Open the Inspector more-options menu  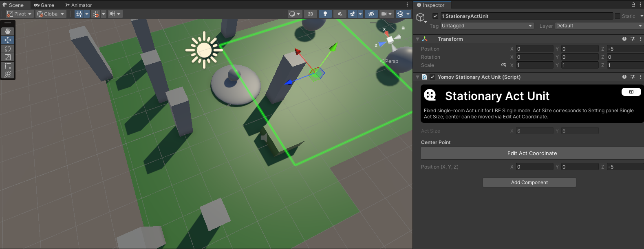pyautogui.click(x=640, y=4)
